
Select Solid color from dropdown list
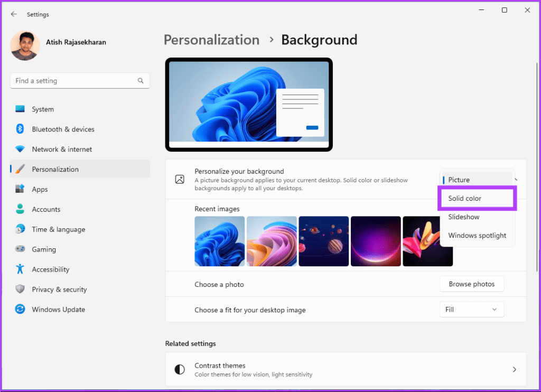(x=477, y=199)
